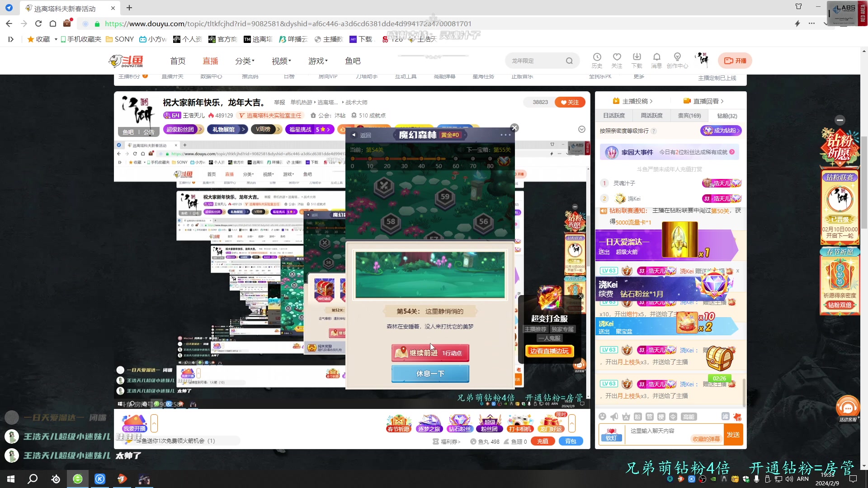Image resolution: width=868 pixels, height=488 pixels.
Task: Open the 历史 history clock icon
Action: 597,60
